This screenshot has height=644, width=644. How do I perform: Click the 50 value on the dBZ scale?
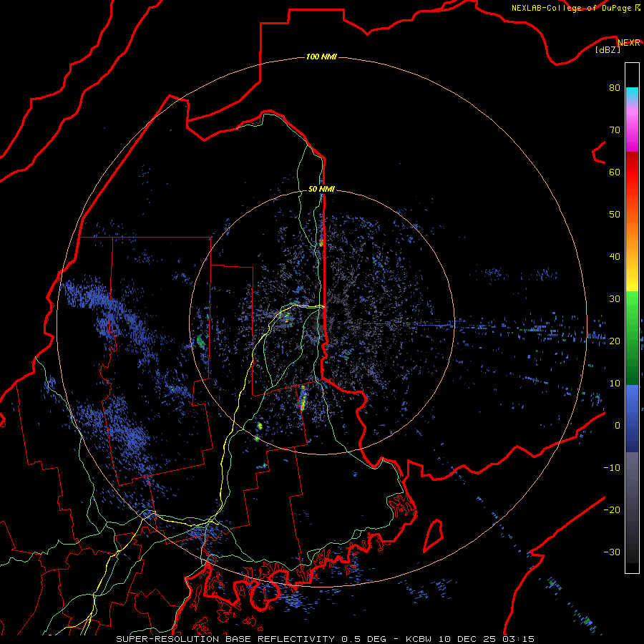[615, 215]
